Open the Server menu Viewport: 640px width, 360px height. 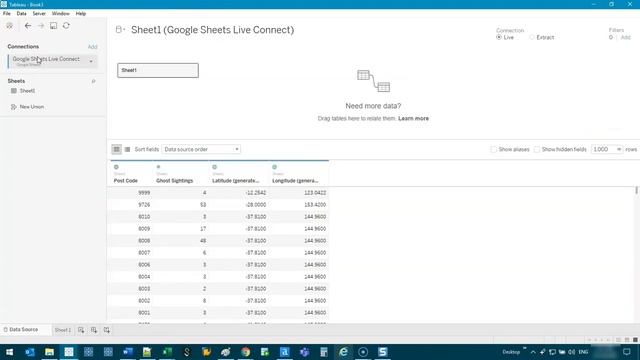[39, 13]
